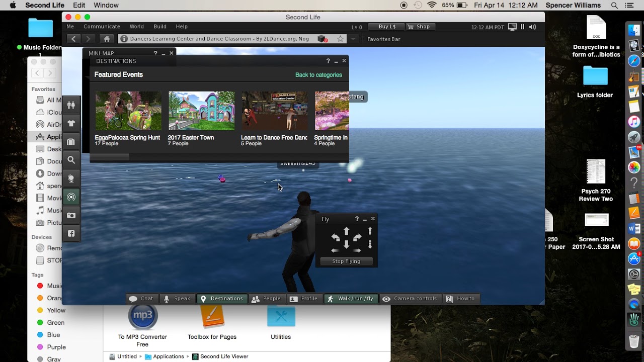Mute sound with the speaker icon

533,27
